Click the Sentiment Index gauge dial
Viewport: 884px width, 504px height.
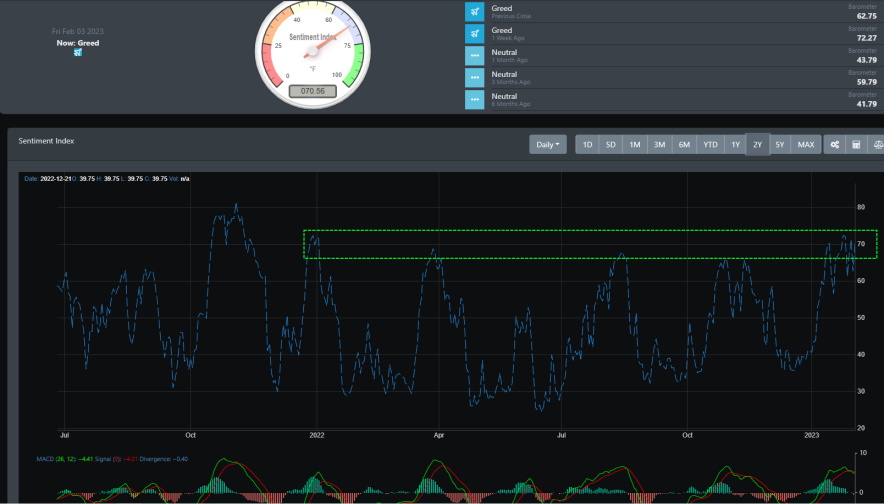(x=313, y=52)
